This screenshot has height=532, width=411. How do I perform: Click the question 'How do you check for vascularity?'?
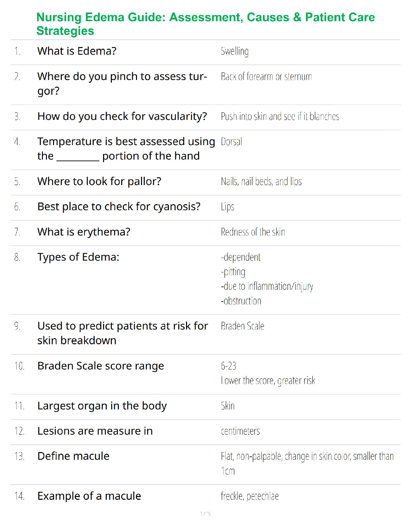[122, 116]
